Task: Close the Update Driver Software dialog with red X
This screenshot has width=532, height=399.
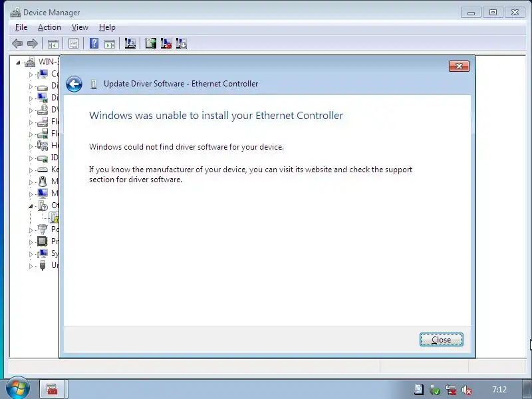Action: [459, 66]
